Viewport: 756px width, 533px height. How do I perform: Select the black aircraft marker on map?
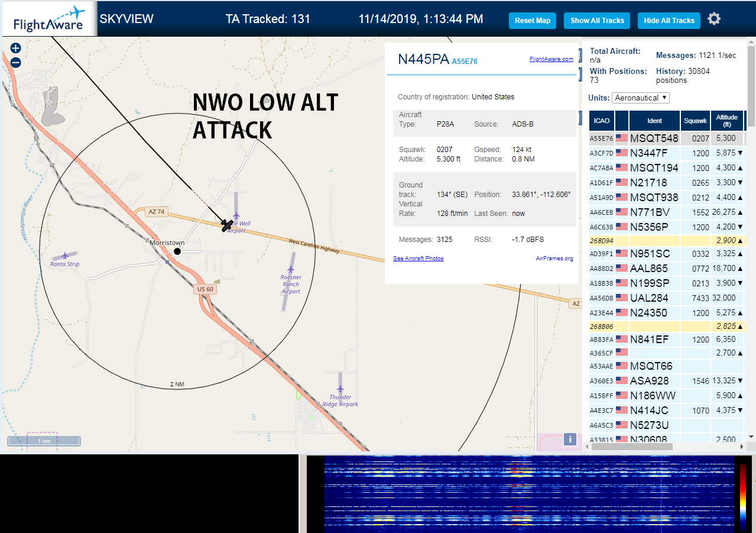(x=227, y=225)
